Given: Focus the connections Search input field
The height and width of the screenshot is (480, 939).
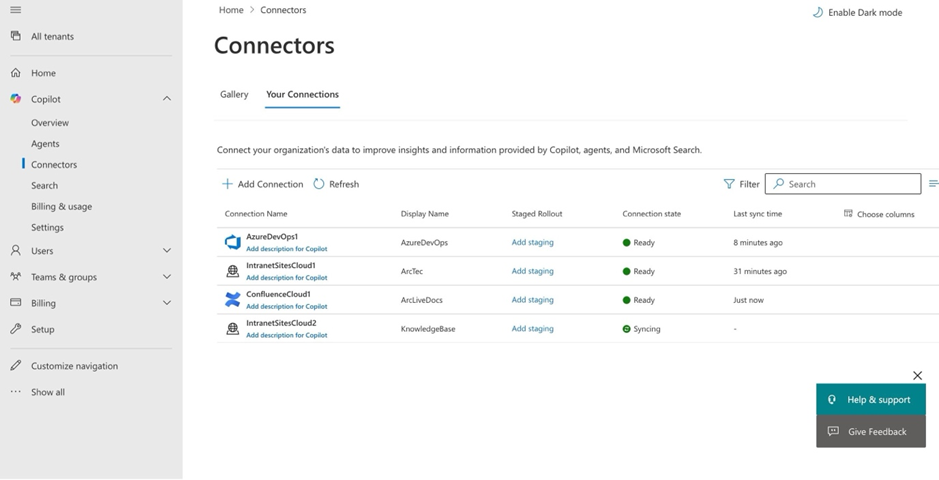Looking at the screenshot, I should [843, 184].
